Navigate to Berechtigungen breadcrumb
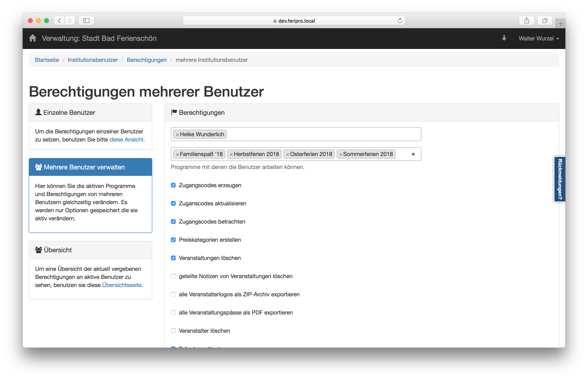The image size is (588, 380). pyautogui.click(x=146, y=60)
